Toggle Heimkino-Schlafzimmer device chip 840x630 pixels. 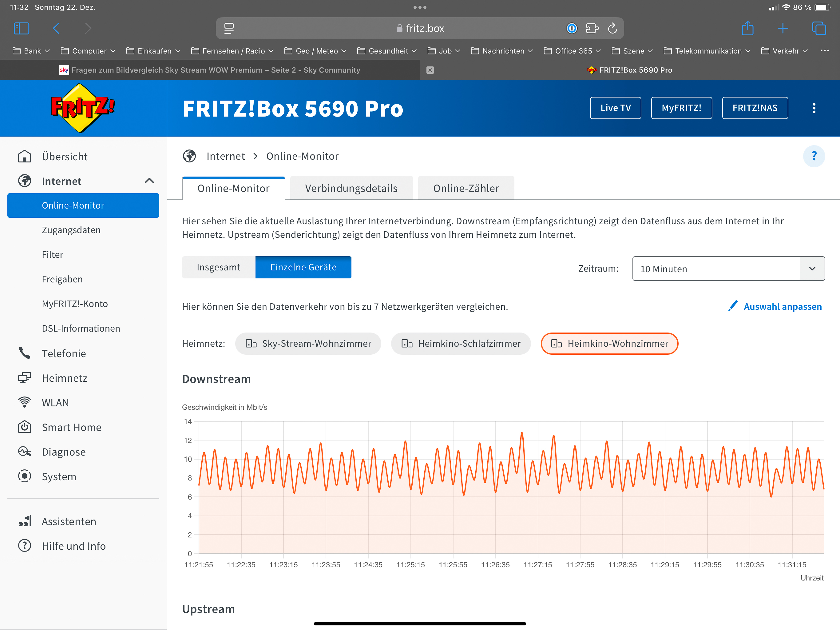pyautogui.click(x=461, y=344)
